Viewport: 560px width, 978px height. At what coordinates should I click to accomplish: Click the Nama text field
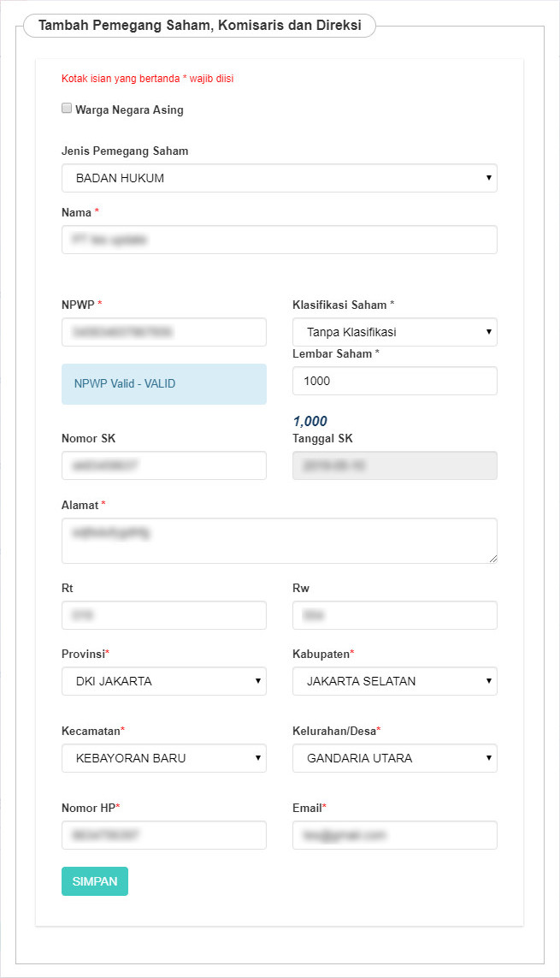[x=279, y=240]
